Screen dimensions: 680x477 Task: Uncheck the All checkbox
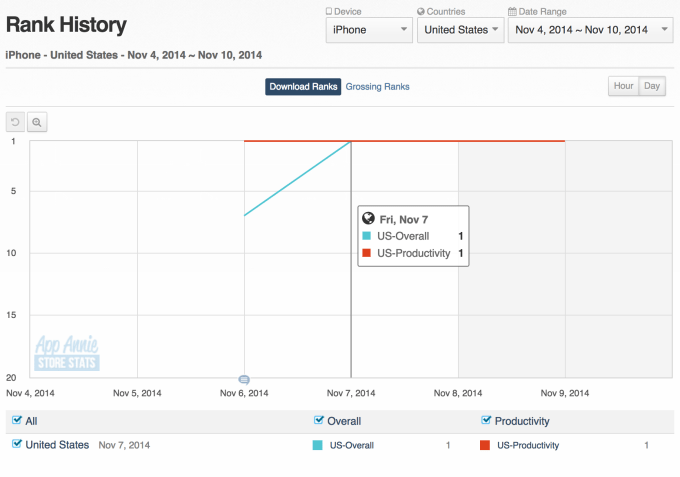click(x=17, y=421)
